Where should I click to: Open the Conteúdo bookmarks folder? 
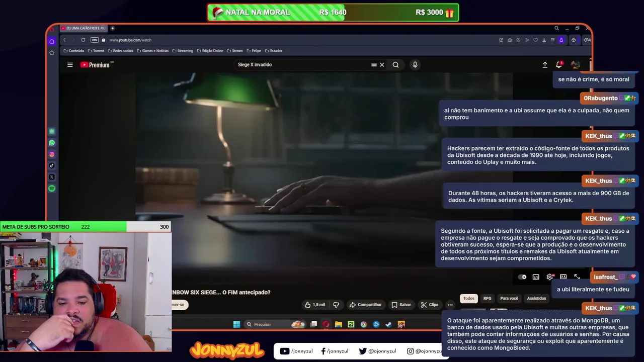pos(74,51)
